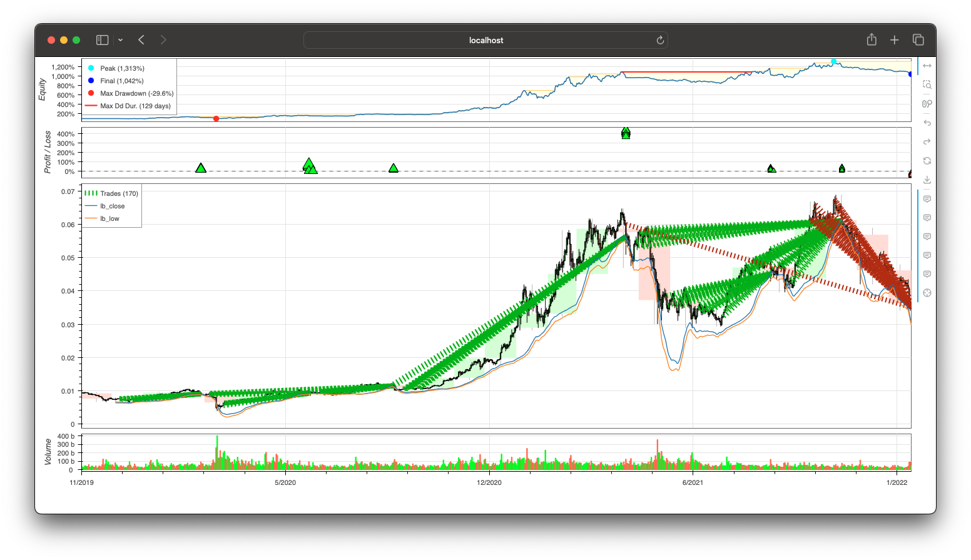The width and height of the screenshot is (971, 560).
Task: Open the sidebar options dropdown arrow
Action: pyautogui.click(x=120, y=40)
